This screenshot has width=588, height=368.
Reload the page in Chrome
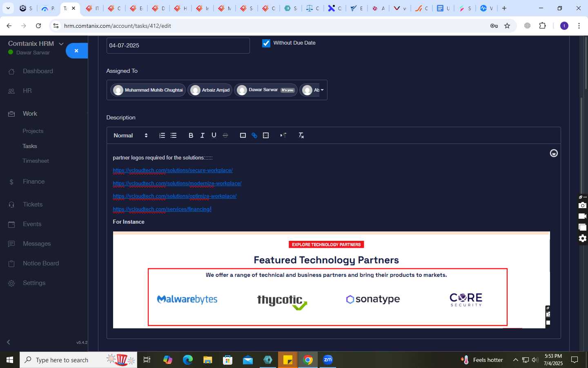click(x=38, y=26)
